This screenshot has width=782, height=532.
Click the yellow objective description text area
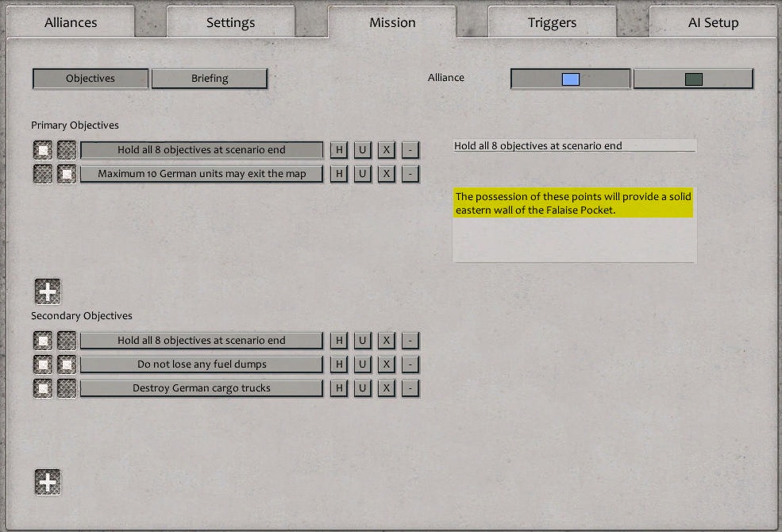(573, 203)
